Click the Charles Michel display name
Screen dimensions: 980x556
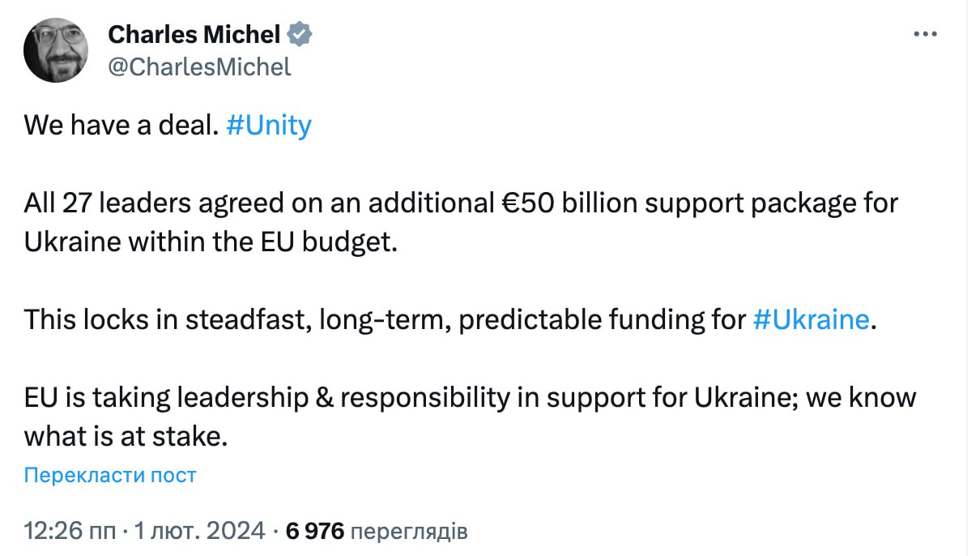194,35
